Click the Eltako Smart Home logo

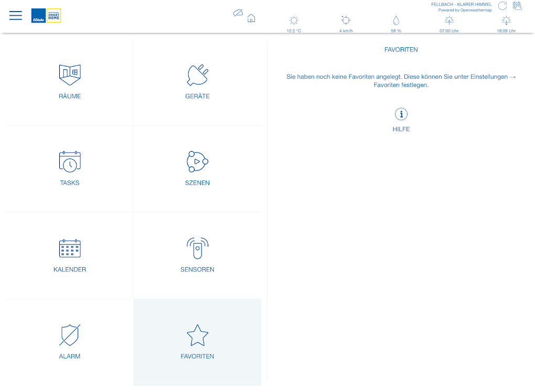click(46, 15)
